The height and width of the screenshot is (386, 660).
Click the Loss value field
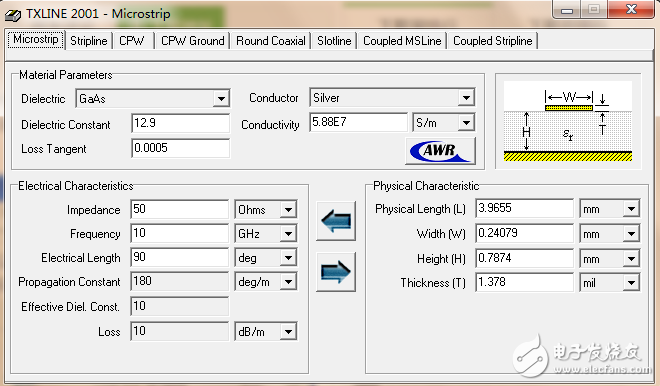pyautogui.click(x=180, y=331)
